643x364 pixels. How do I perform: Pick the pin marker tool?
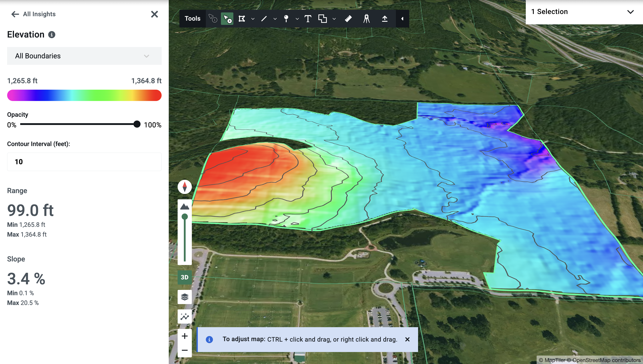pyautogui.click(x=286, y=18)
